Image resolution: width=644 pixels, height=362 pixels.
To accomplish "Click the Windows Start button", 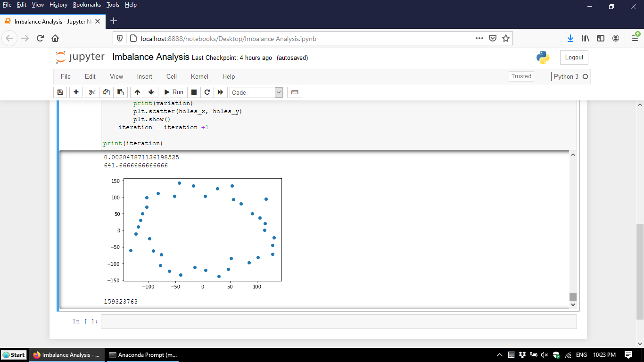I will tap(14, 355).
